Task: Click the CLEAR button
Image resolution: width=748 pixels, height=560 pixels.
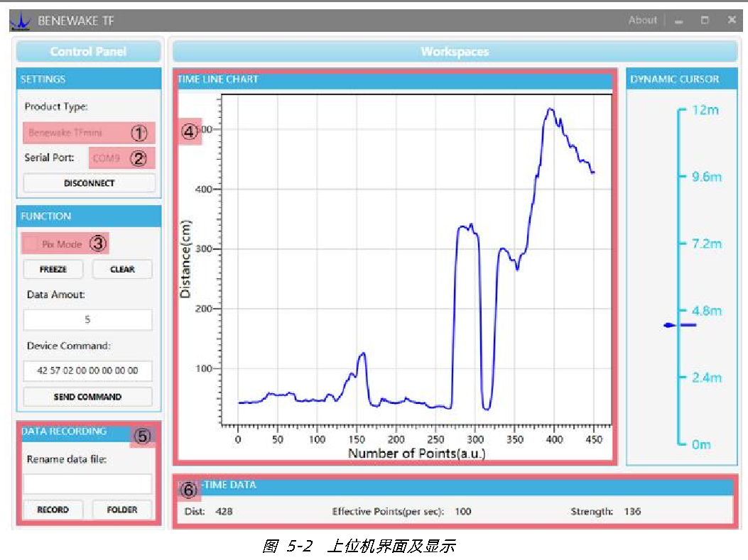Action: click(122, 269)
